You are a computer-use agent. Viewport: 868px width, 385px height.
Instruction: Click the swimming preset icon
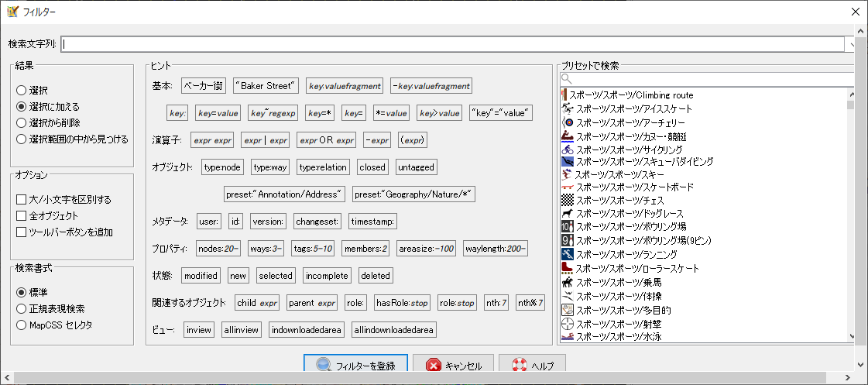(568, 337)
